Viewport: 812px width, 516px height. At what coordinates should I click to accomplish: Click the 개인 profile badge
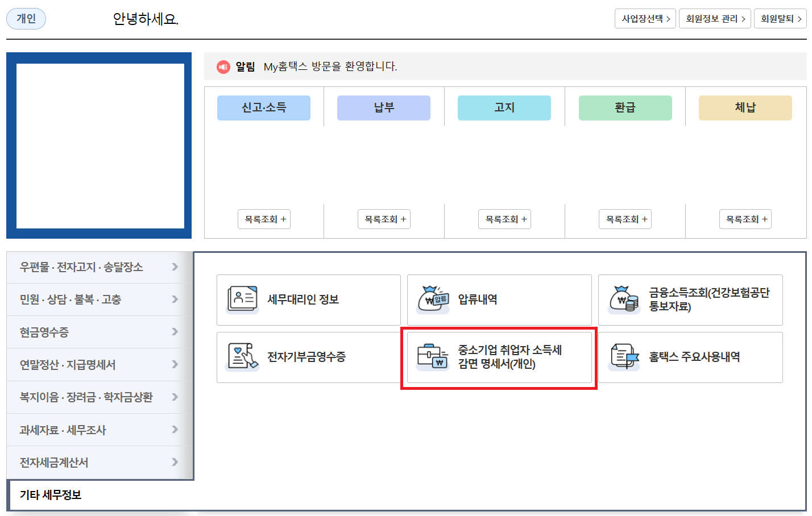click(x=26, y=18)
